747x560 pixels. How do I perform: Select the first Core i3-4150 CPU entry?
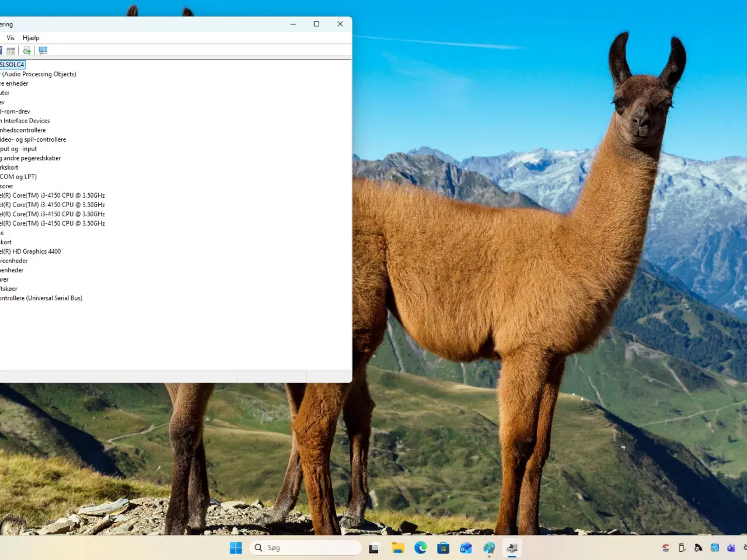coord(54,195)
